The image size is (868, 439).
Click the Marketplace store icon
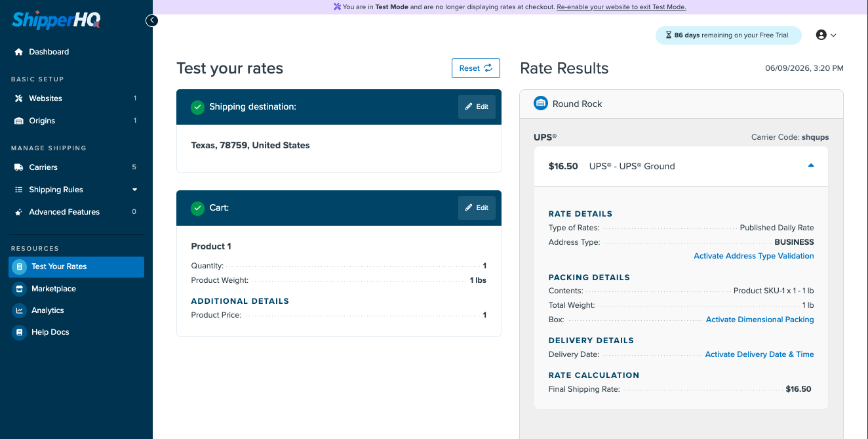[x=19, y=289]
